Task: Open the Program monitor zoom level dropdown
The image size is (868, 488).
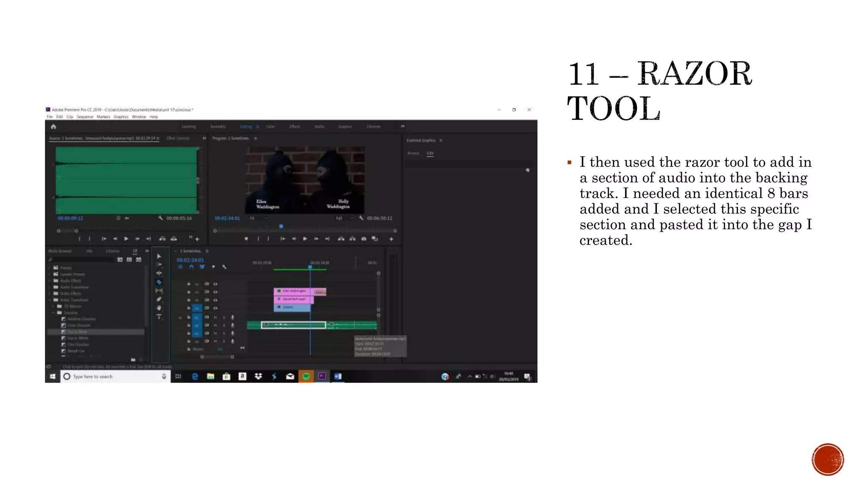Action: tap(259, 218)
